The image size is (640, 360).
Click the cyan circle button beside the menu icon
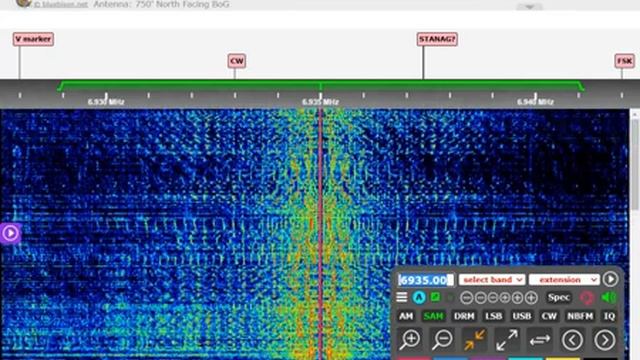point(419,297)
